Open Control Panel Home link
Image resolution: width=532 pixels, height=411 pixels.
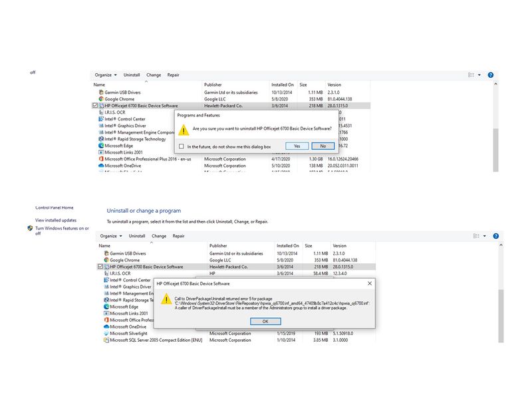55,207
